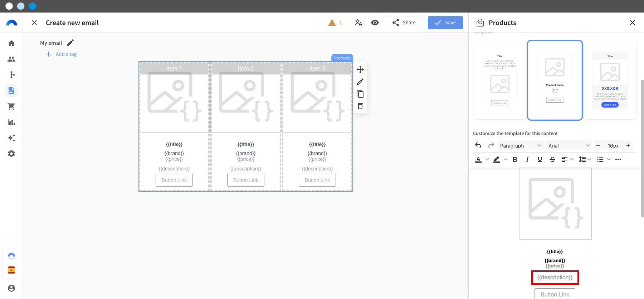Decrease font size with minus button
Viewport: 644px width, 299px height.
point(598,145)
